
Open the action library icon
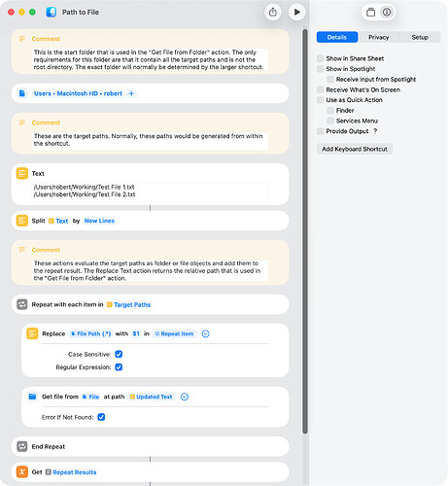[x=370, y=13]
